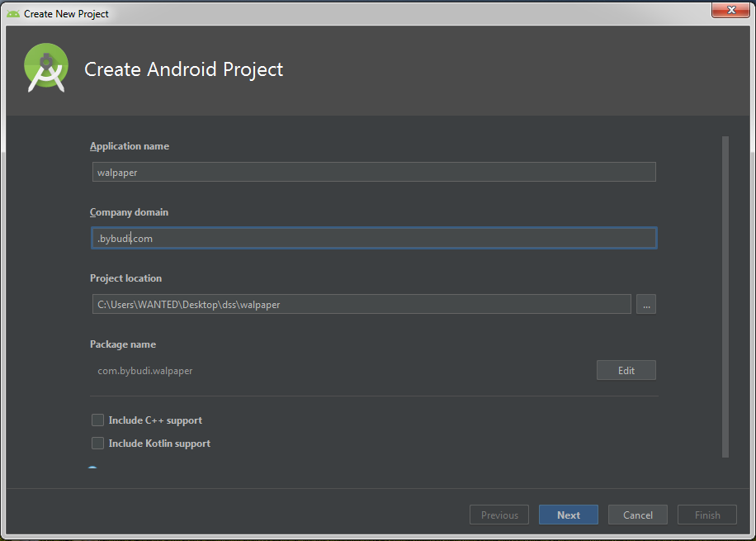
Task: Select the Project location path field
Action: point(361,304)
